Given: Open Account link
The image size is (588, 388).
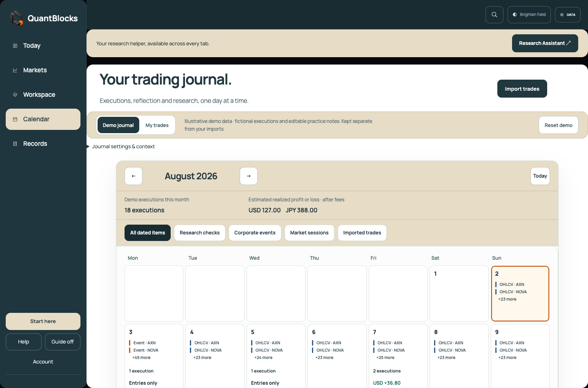Looking at the screenshot, I should pos(43,362).
